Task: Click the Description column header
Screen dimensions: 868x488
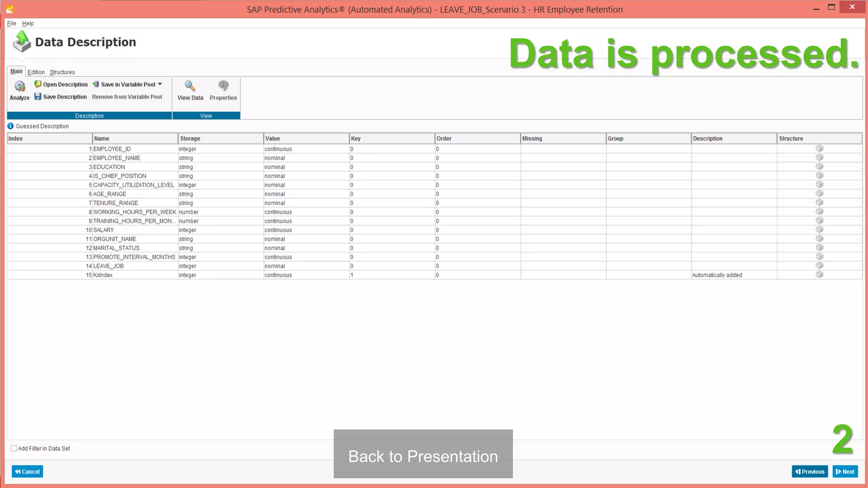Action: coord(734,139)
